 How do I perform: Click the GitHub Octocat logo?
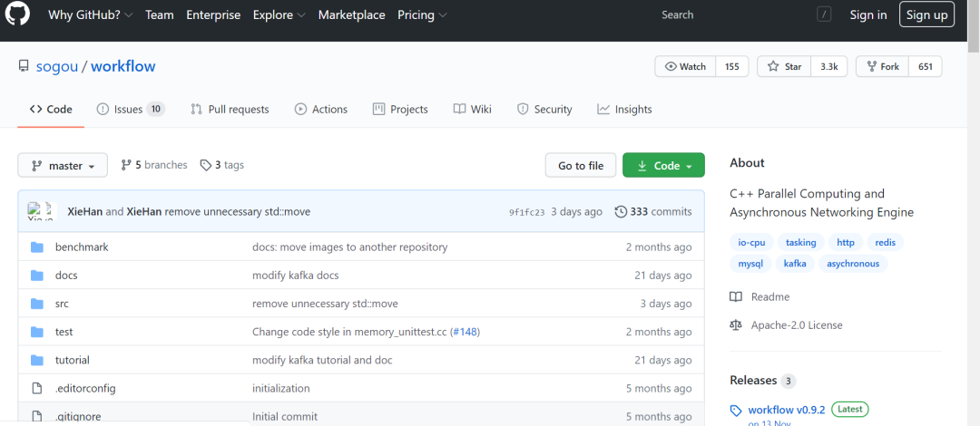point(18,15)
